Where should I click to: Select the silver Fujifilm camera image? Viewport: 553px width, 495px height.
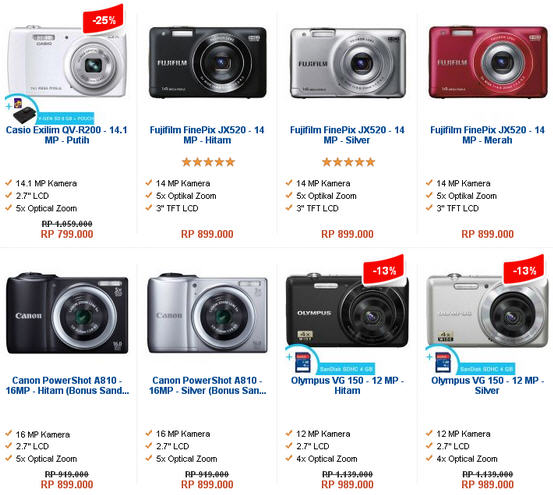click(x=348, y=63)
